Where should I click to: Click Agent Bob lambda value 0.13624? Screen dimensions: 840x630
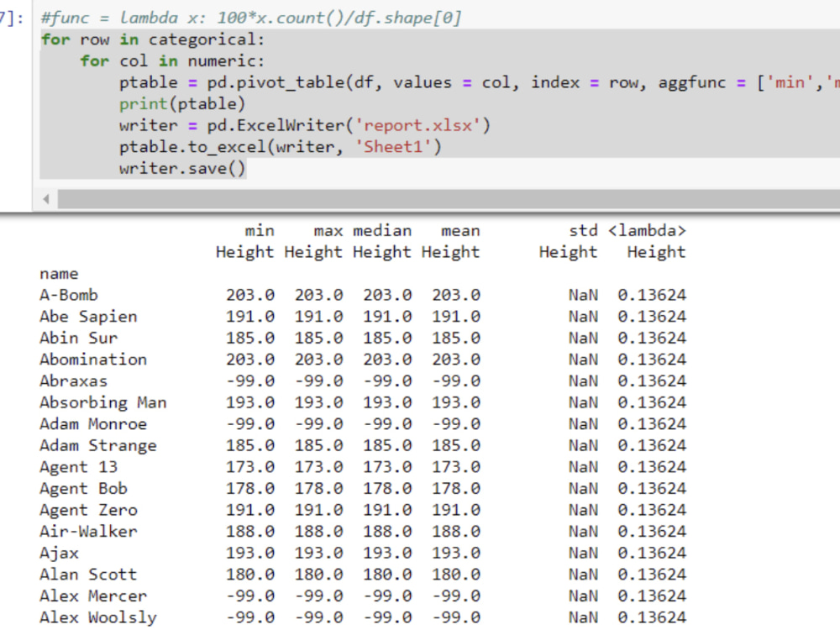click(652, 489)
